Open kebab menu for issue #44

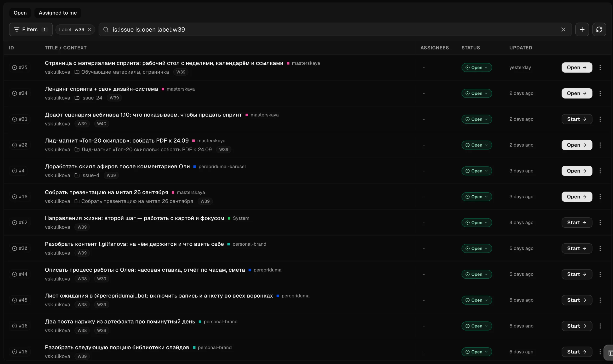click(600, 274)
